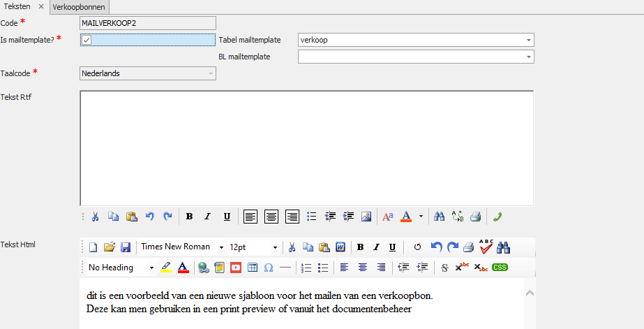
Task: Click the green phone icon in Rtf toolbar
Action: (x=496, y=217)
